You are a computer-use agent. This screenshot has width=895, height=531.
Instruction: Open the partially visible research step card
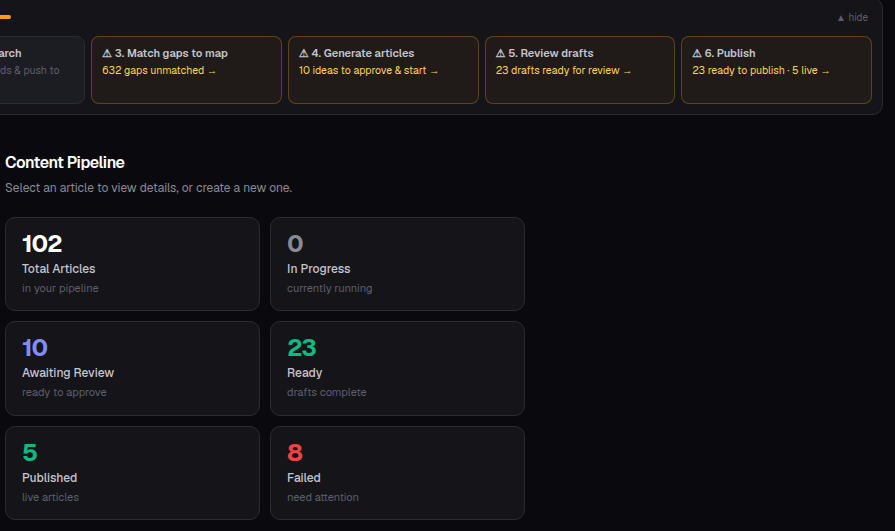(x=42, y=70)
